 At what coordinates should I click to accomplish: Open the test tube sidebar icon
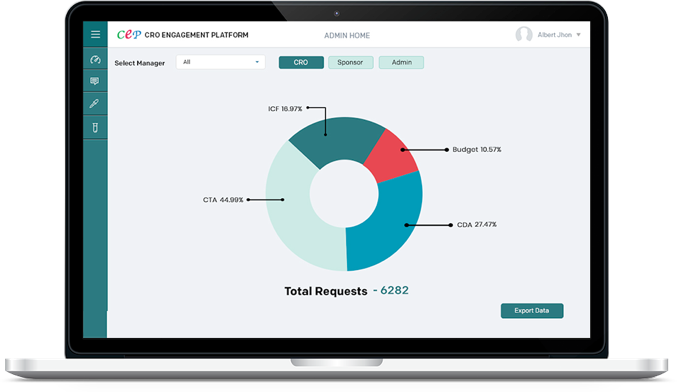95,127
